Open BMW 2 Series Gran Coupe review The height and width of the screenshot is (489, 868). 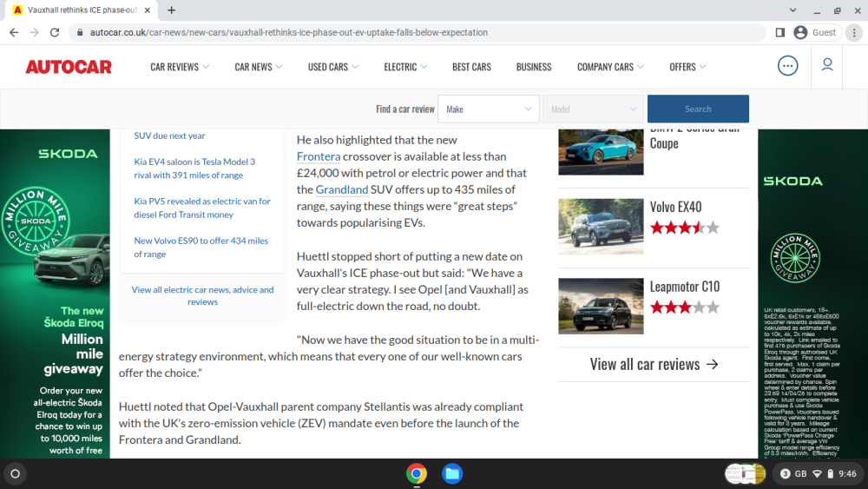point(694,140)
